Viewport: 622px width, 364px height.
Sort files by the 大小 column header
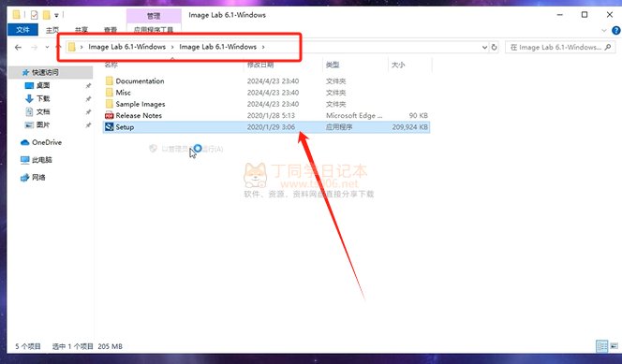tap(398, 65)
